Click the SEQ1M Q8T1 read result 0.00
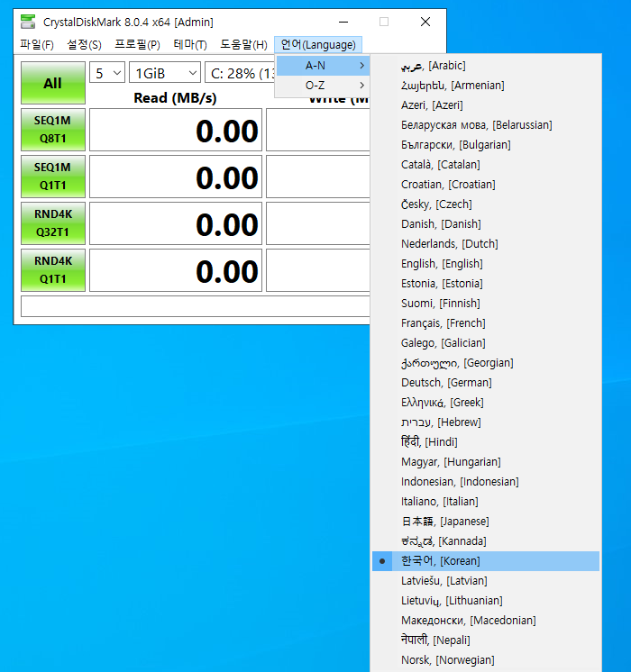The height and width of the screenshot is (672, 631). coord(176,130)
